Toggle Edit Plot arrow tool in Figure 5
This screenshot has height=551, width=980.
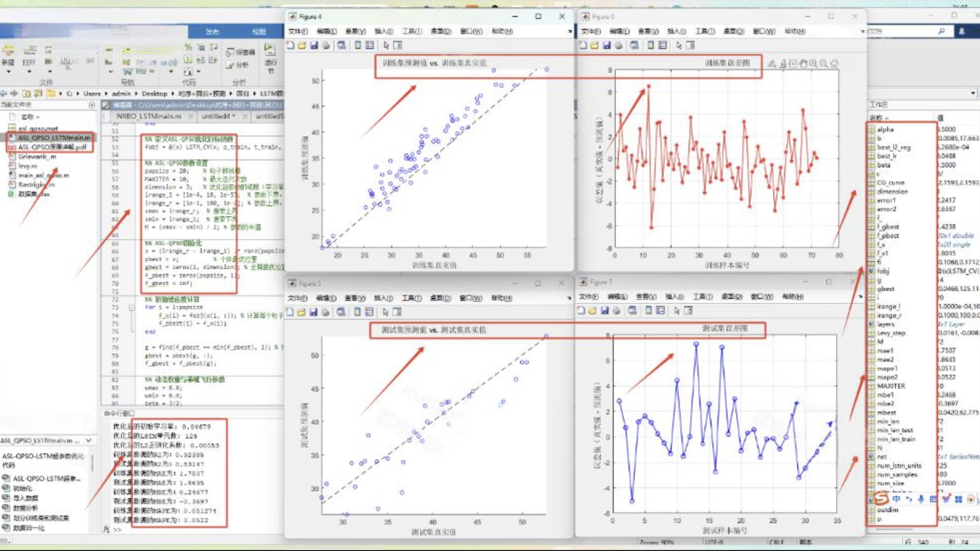click(385, 312)
